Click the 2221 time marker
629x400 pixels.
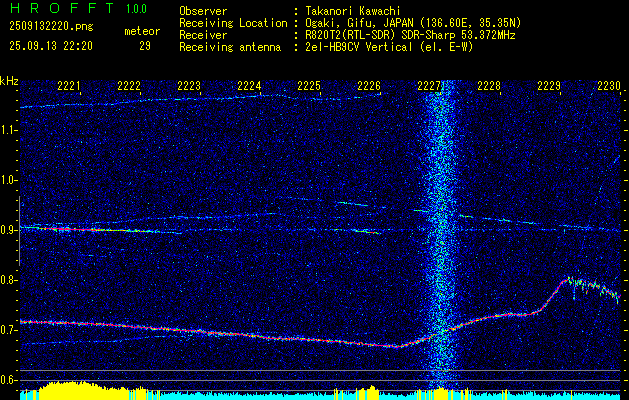69,85
